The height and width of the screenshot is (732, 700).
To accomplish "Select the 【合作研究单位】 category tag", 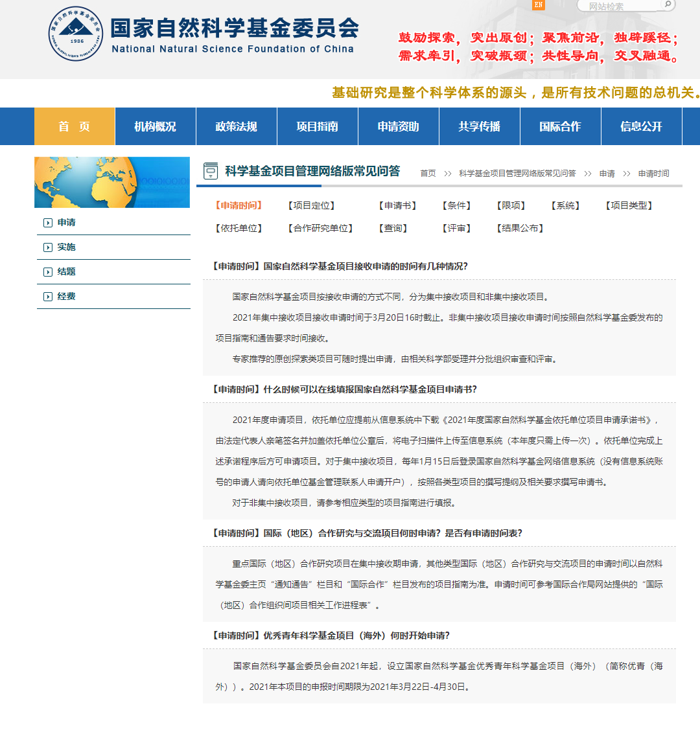I will 320,228.
